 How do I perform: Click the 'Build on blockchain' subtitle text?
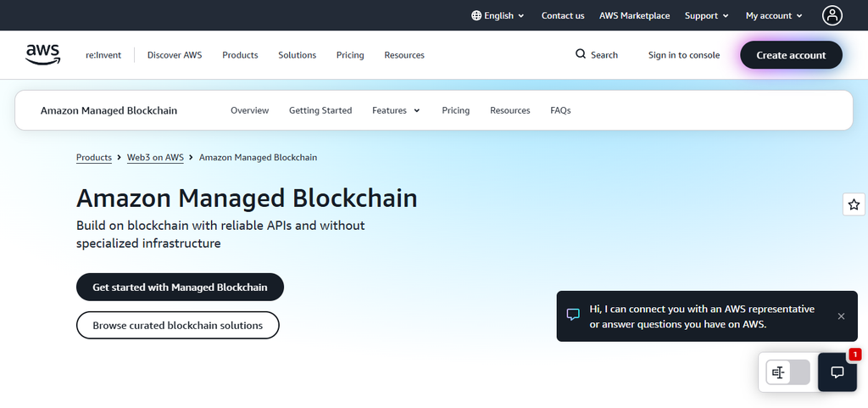coord(220,234)
